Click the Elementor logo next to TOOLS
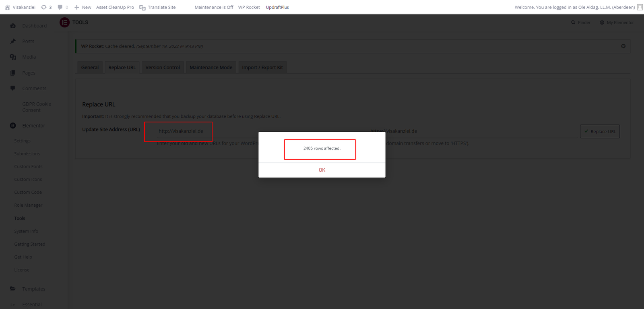This screenshot has height=309, width=644. pyautogui.click(x=64, y=23)
